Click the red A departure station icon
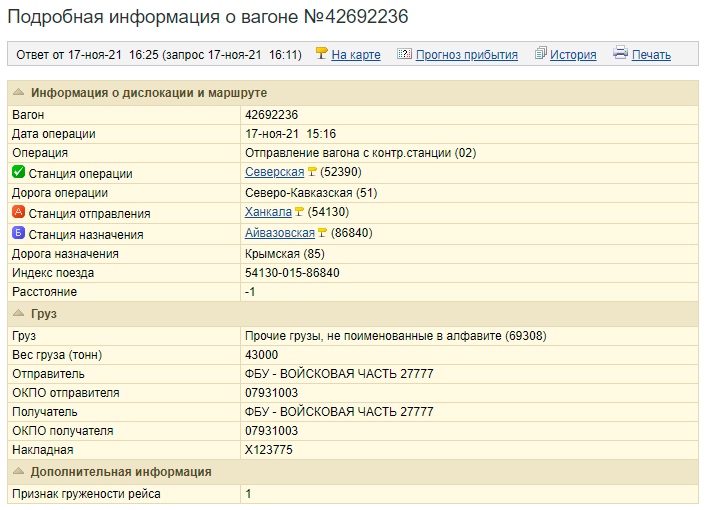The image size is (704, 510). pos(18,213)
